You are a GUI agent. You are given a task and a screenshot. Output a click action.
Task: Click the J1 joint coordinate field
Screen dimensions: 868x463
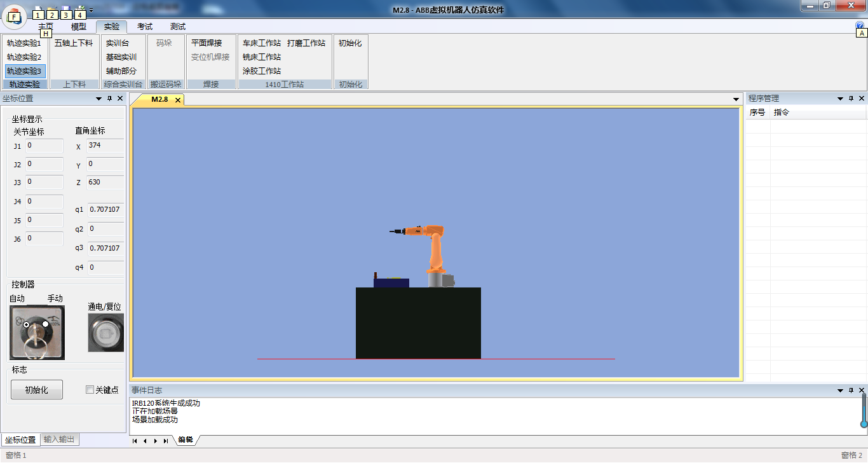[44, 146]
